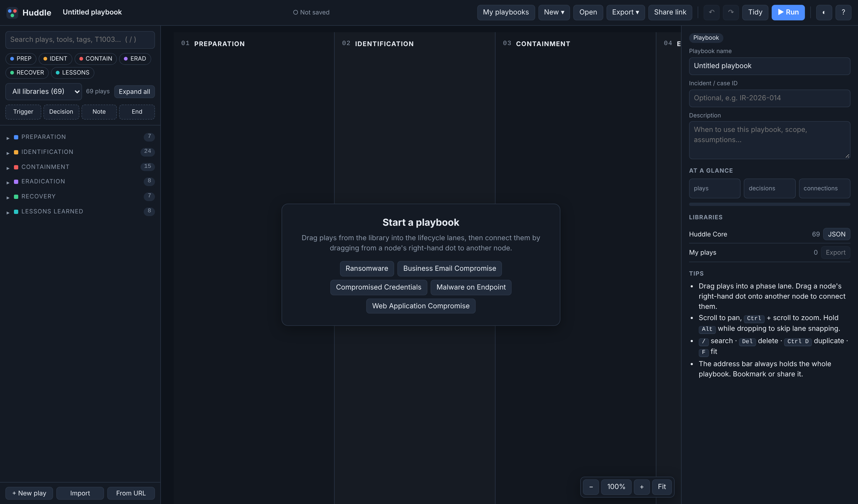858x504 pixels.
Task: Open help via the question mark icon
Action: click(x=843, y=12)
